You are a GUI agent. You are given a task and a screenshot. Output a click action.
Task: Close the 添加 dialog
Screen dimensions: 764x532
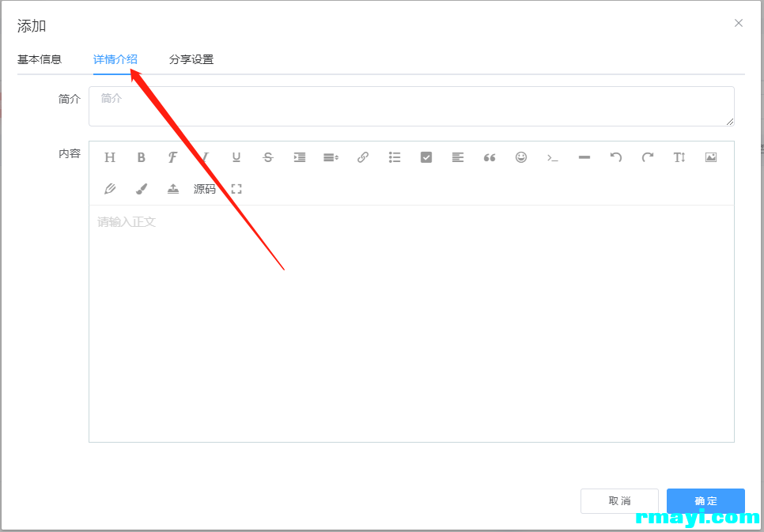tap(739, 23)
